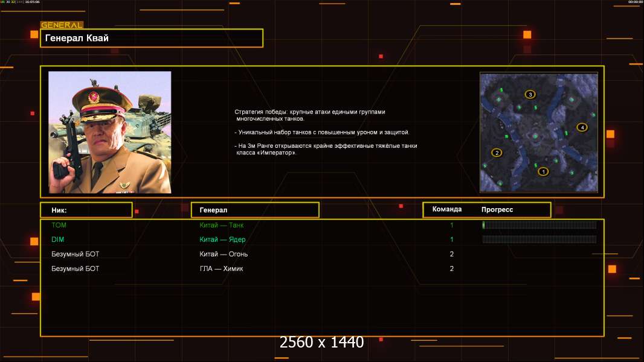Click start position 1 on the minimap
The image size is (644, 362).
point(543,171)
